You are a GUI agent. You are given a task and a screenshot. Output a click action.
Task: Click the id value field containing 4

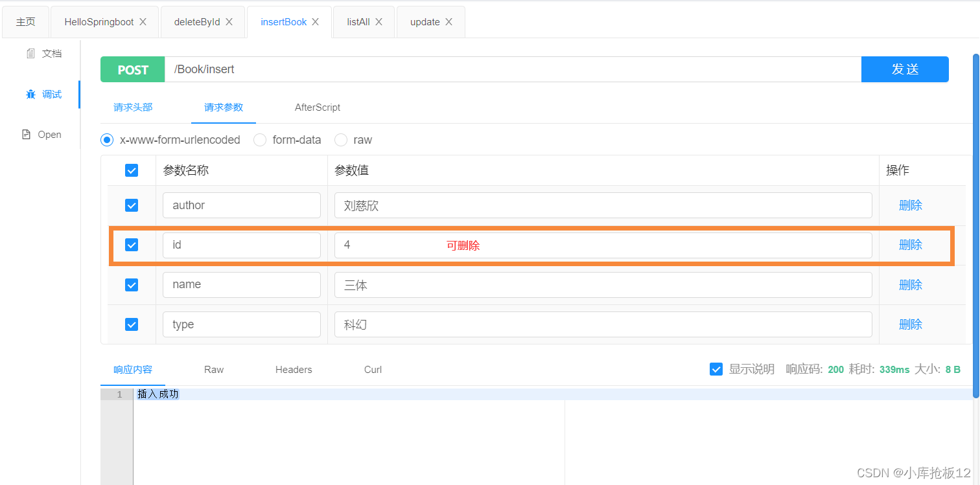(x=603, y=245)
